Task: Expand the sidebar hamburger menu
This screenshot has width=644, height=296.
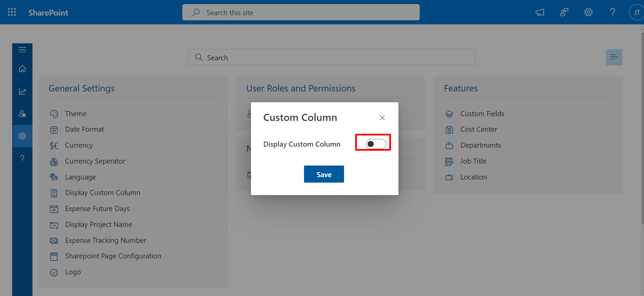Action: pos(22,50)
